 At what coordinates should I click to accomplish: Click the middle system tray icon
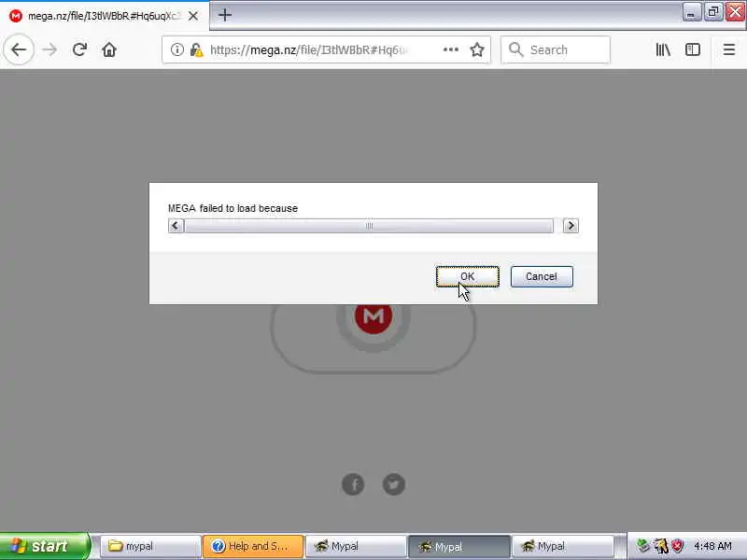[x=660, y=546]
